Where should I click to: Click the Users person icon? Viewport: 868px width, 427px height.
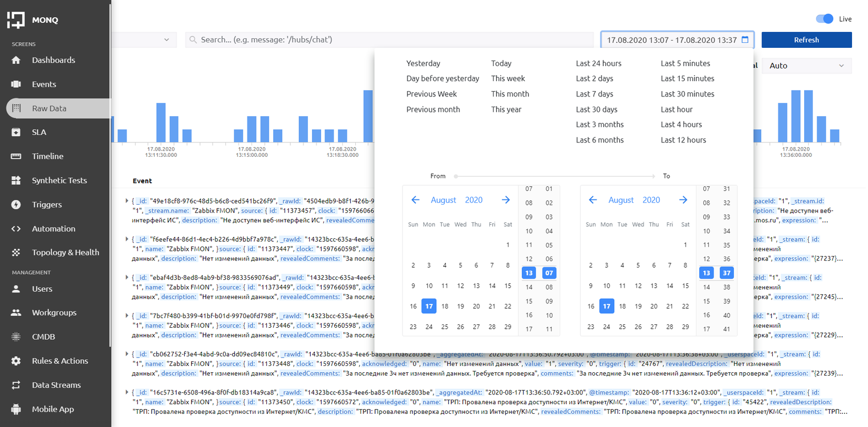pyautogui.click(x=16, y=289)
